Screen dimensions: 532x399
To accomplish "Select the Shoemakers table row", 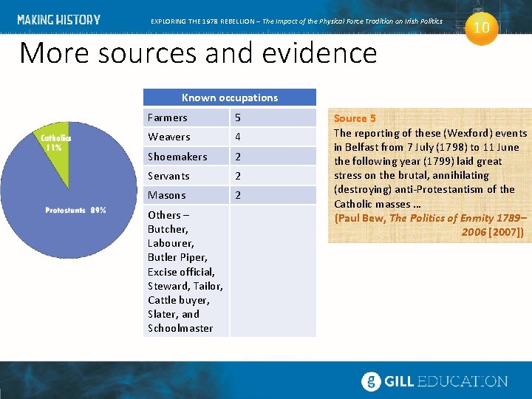I will click(x=230, y=157).
